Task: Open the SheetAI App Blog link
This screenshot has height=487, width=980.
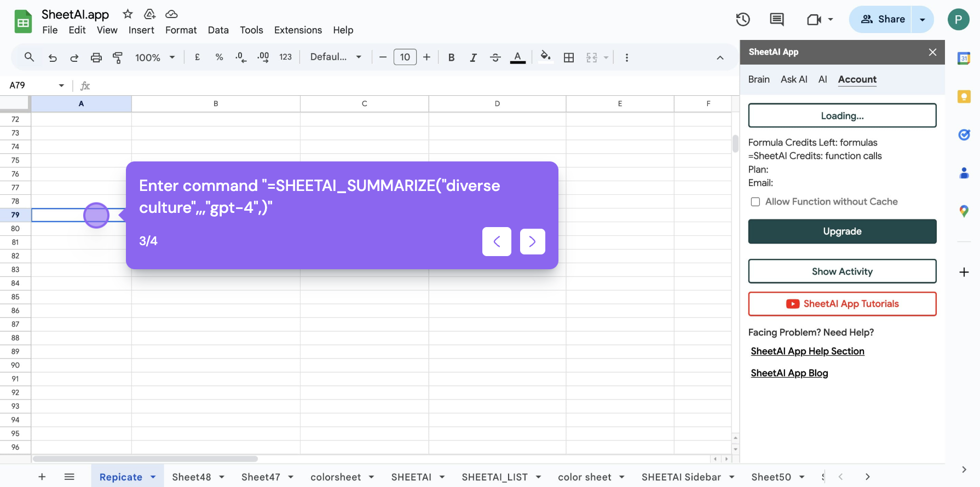Action: click(789, 373)
